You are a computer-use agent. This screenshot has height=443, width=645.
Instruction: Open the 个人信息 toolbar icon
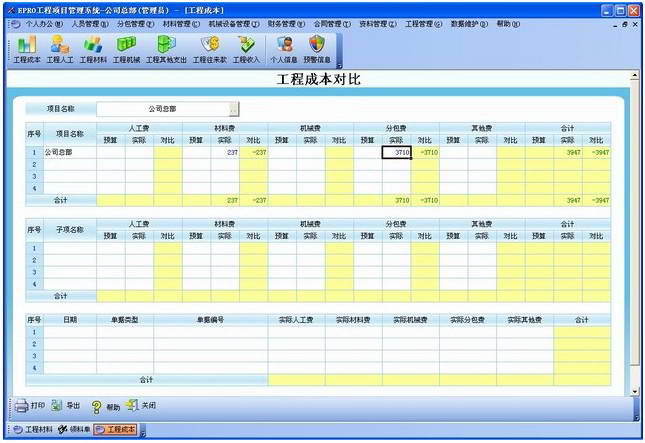coord(284,49)
